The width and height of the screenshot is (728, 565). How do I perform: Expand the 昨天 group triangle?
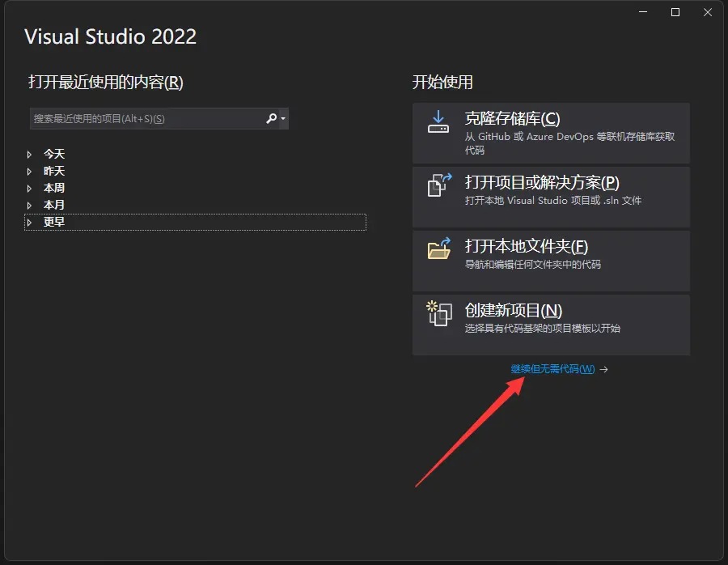(x=29, y=171)
